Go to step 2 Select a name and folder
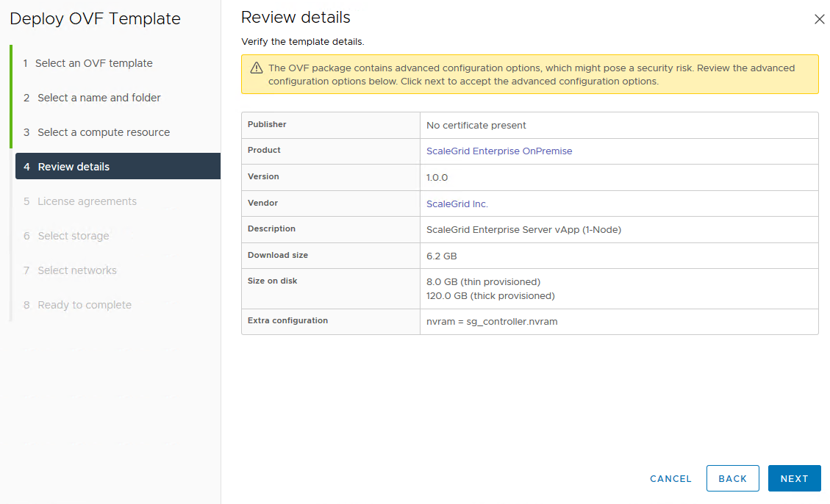The image size is (830, 504). click(x=92, y=97)
